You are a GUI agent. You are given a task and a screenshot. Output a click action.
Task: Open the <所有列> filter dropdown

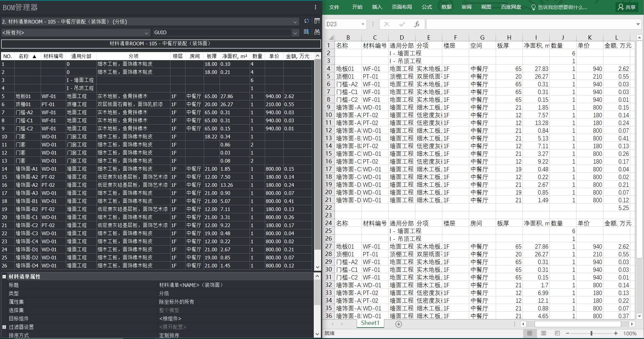coord(147,33)
